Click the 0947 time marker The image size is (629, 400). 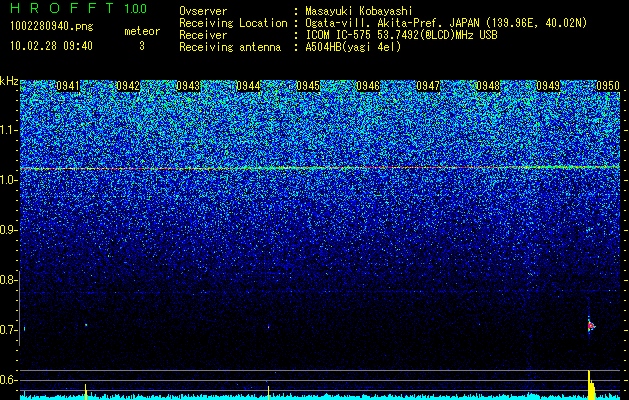[428, 86]
